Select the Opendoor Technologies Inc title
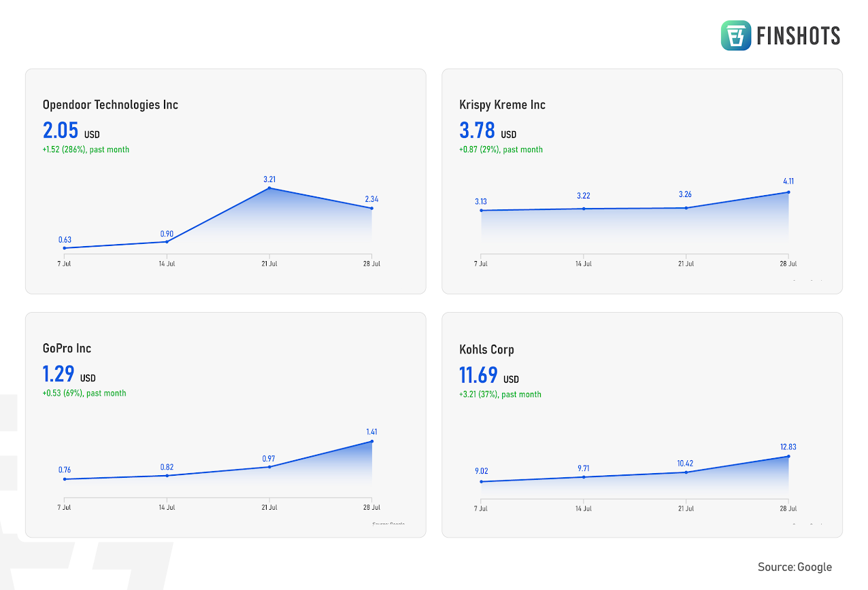 [110, 105]
